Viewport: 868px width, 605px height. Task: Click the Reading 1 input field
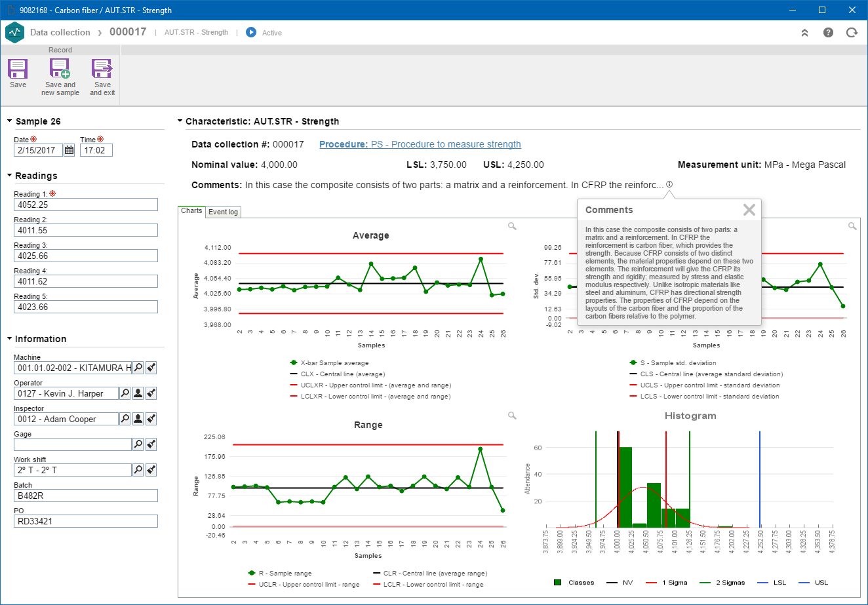(x=86, y=205)
